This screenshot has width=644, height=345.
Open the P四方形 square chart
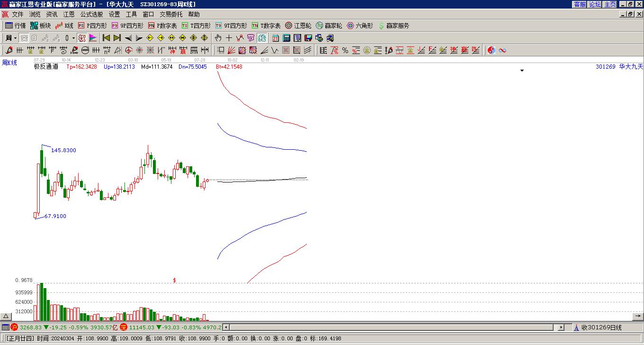[x=92, y=26]
